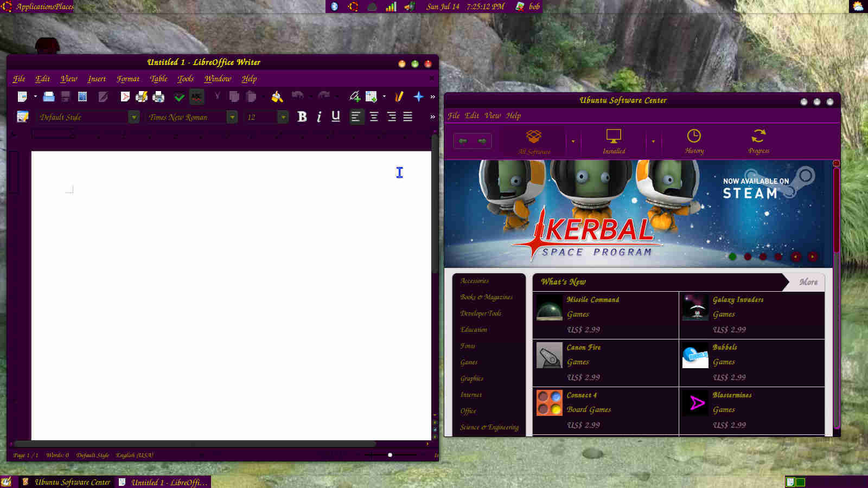Toggle AutoSpellcheck ABC button
Screen dimensions: 868x488
196,97
